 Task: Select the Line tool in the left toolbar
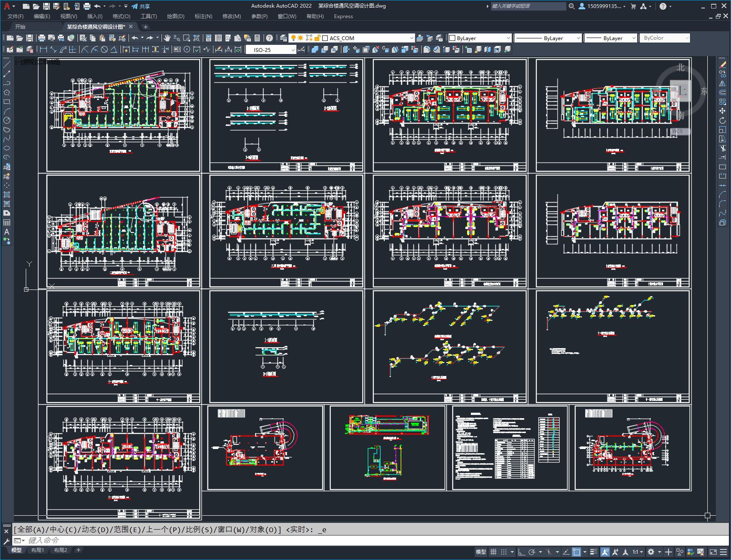coord(7,65)
